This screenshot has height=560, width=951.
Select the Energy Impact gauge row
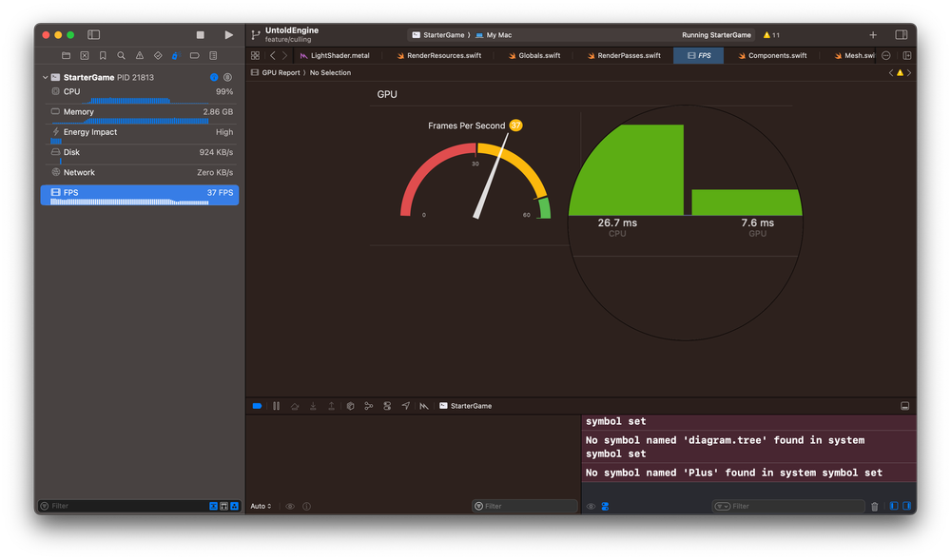coord(140,135)
